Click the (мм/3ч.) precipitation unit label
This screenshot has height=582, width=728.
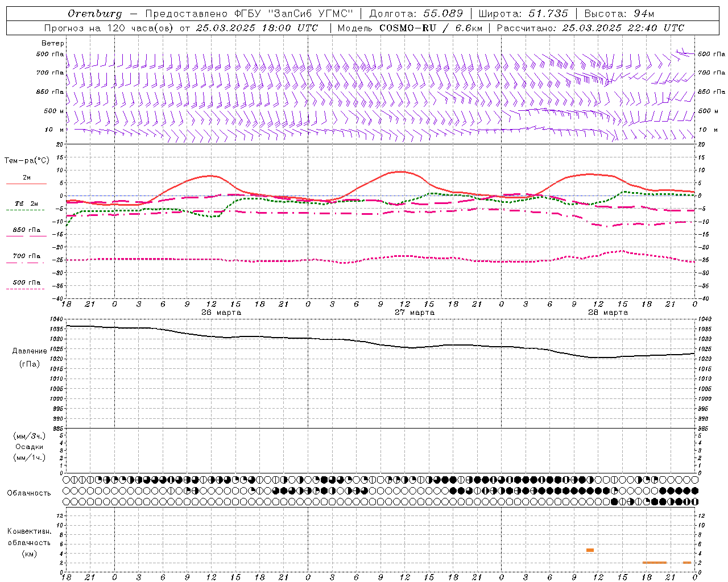pos(30,436)
